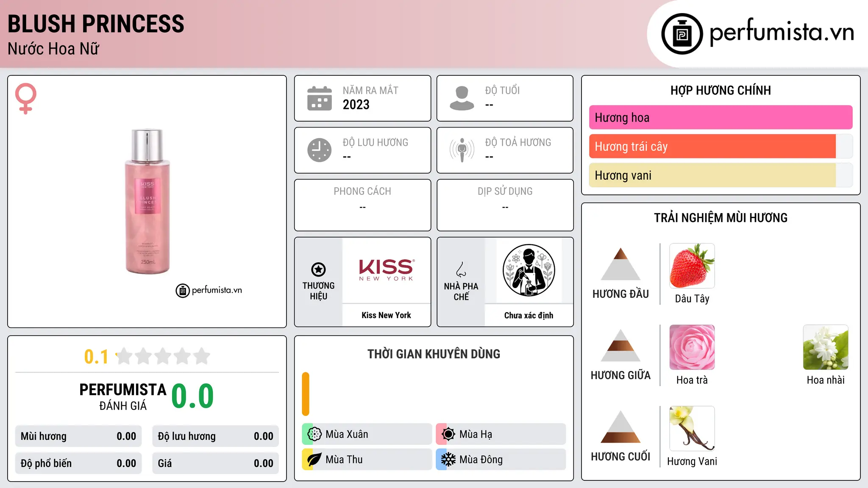868x488 pixels.
Task: Click the leaf icon for Mùa Thu
Action: 314,460
